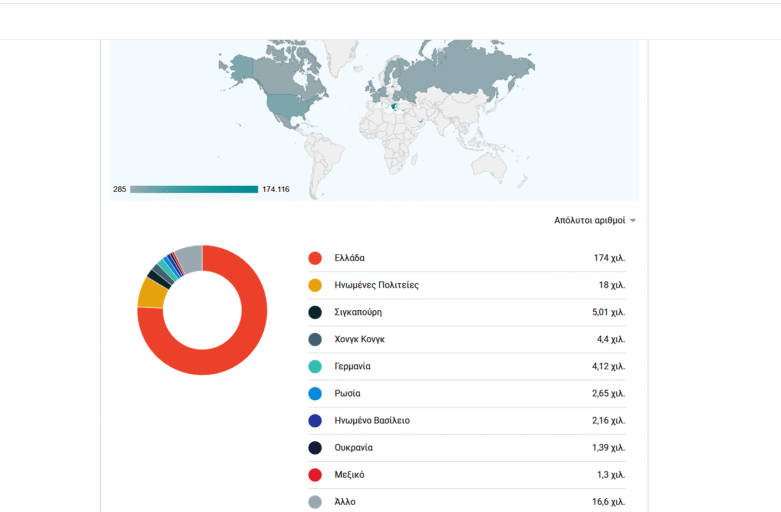This screenshot has width=781, height=512.
Task: Select the teal Γερμανία legend dot
Action: coord(315,366)
